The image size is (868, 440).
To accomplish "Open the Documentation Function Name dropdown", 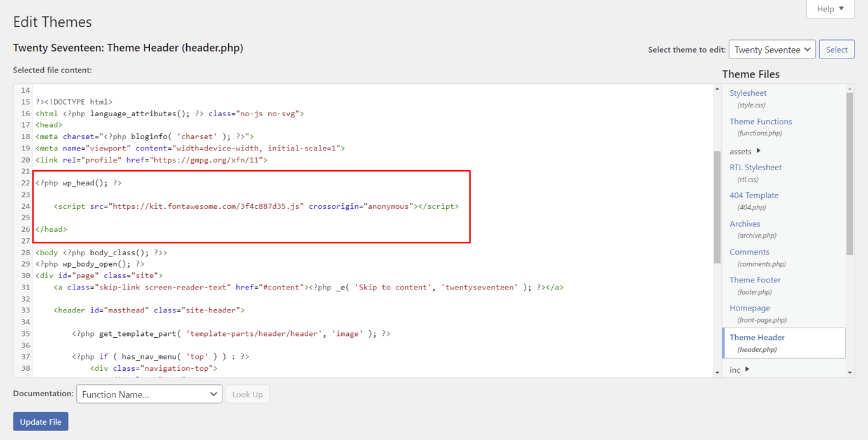I will click(149, 394).
